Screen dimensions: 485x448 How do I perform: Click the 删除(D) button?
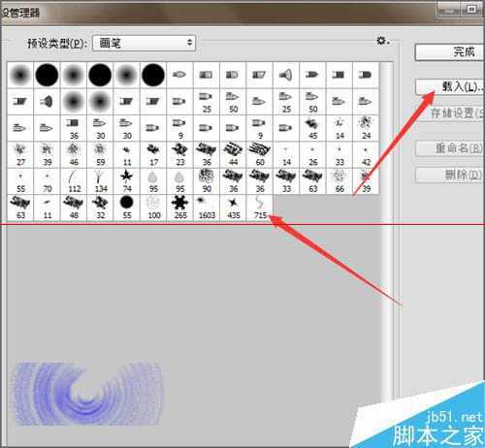(450, 176)
